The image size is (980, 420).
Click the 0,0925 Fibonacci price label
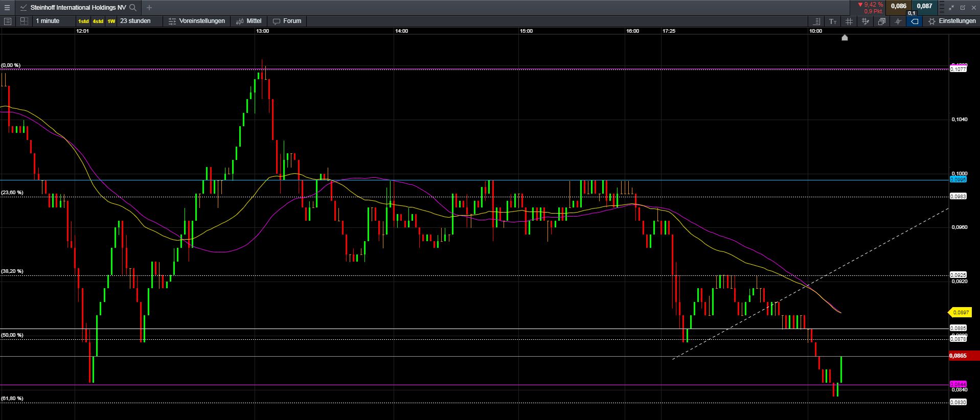(x=958, y=275)
